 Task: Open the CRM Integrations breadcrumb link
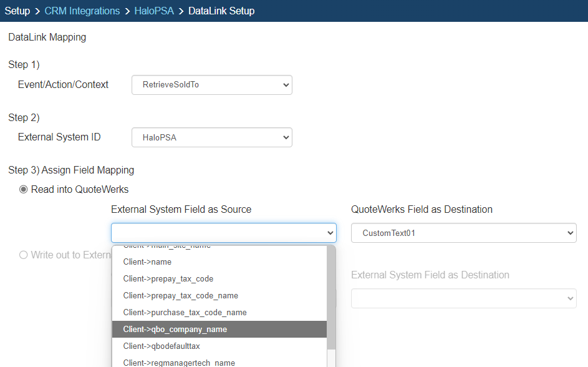(x=82, y=11)
